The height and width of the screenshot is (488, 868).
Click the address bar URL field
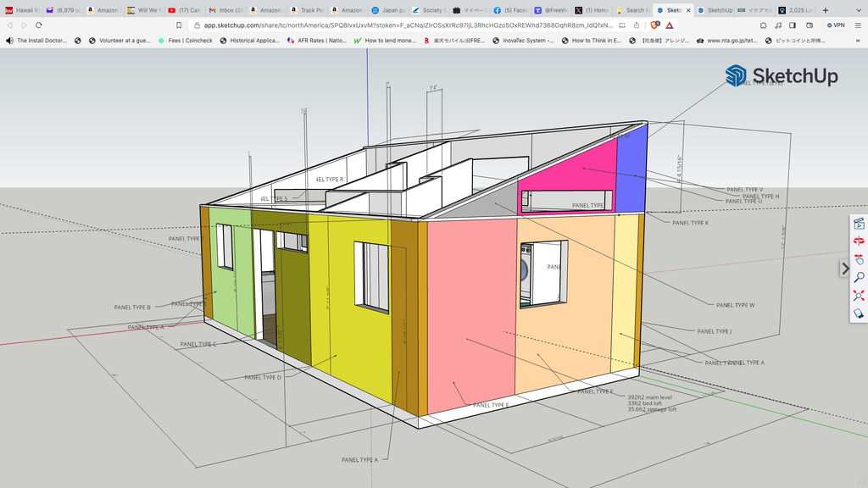(x=407, y=25)
